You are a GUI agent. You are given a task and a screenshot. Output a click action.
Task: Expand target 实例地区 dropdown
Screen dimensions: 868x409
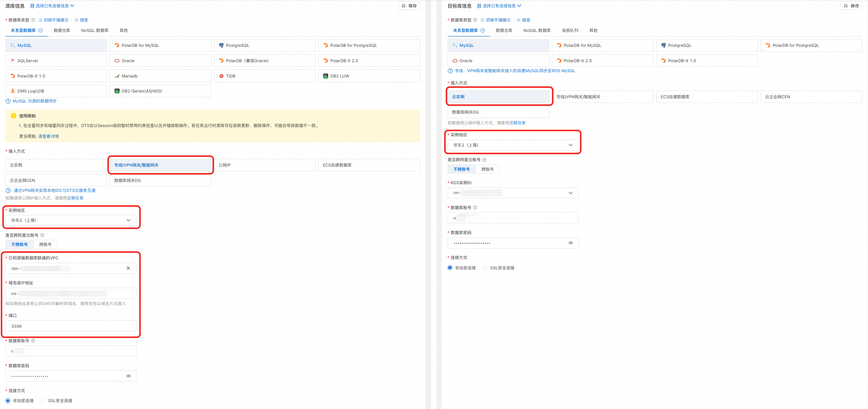coord(513,145)
